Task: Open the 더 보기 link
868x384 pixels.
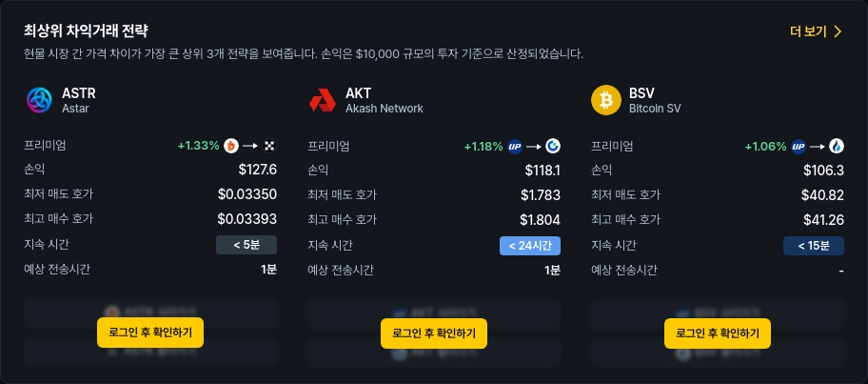Action: pyautogui.click(x=816, y=31)
